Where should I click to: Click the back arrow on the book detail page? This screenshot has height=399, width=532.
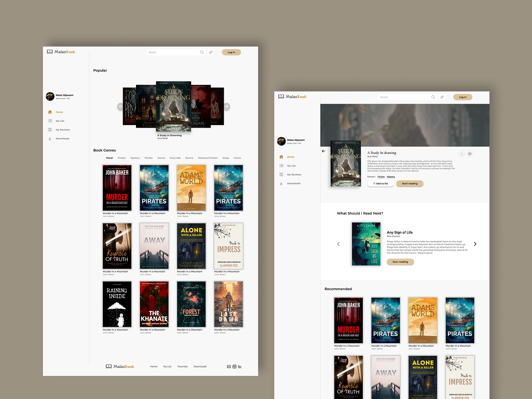click(323, 151)
